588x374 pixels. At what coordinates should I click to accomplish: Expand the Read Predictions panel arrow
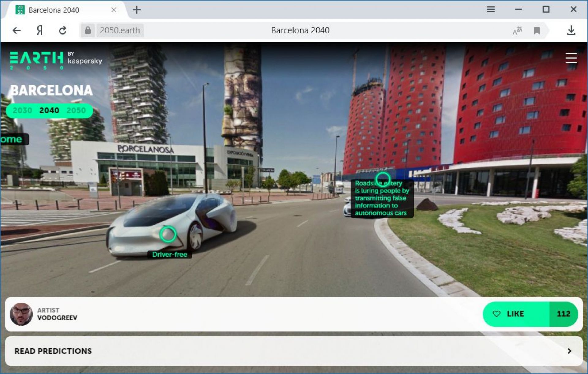click(x=569, y=351)
